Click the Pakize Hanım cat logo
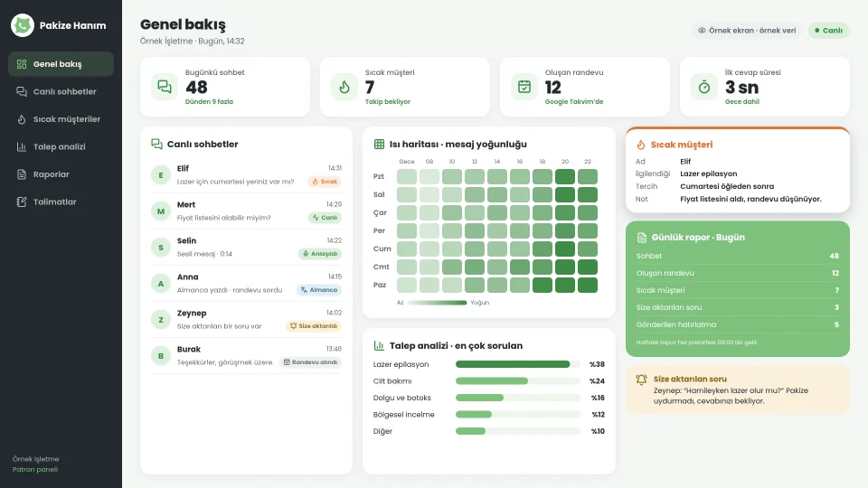The width and height of the screenshot is (868, 488). pos(23,25)
